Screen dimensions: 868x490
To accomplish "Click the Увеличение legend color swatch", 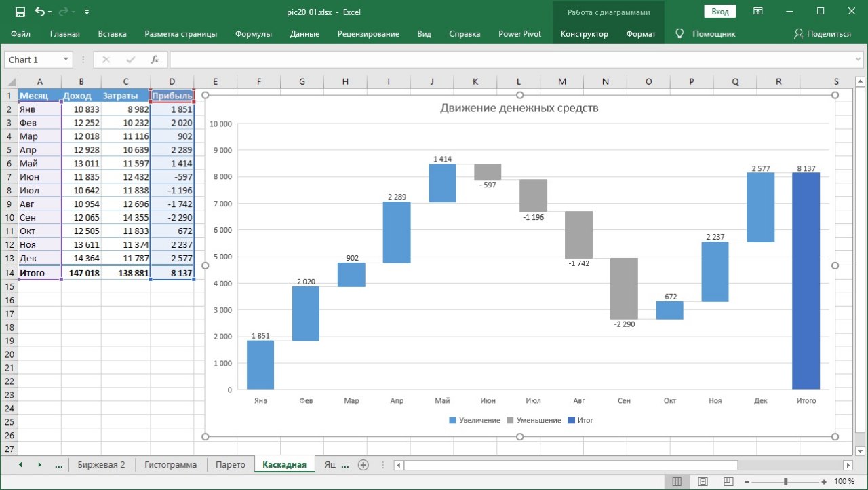I will tap(453, 421).
